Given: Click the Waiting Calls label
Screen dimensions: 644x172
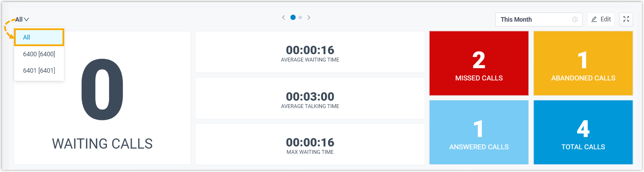Looking at the screenshot, I should click(x=102, y=144).
